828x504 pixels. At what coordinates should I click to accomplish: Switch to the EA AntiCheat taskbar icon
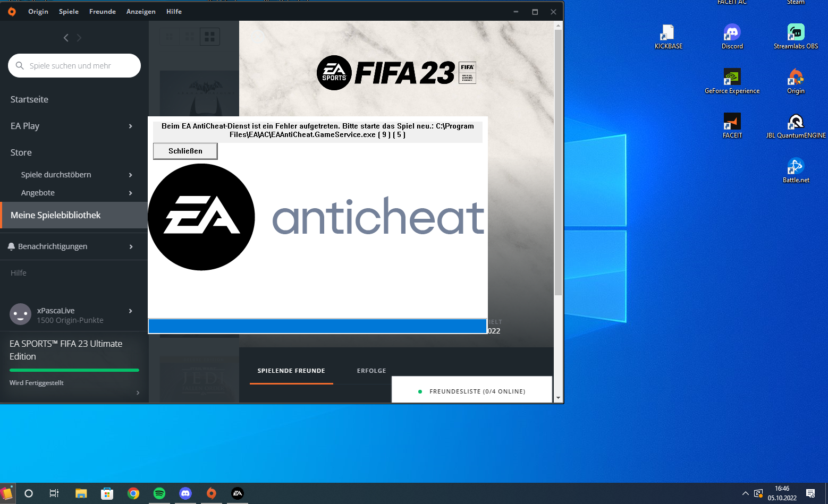point(238,493)
